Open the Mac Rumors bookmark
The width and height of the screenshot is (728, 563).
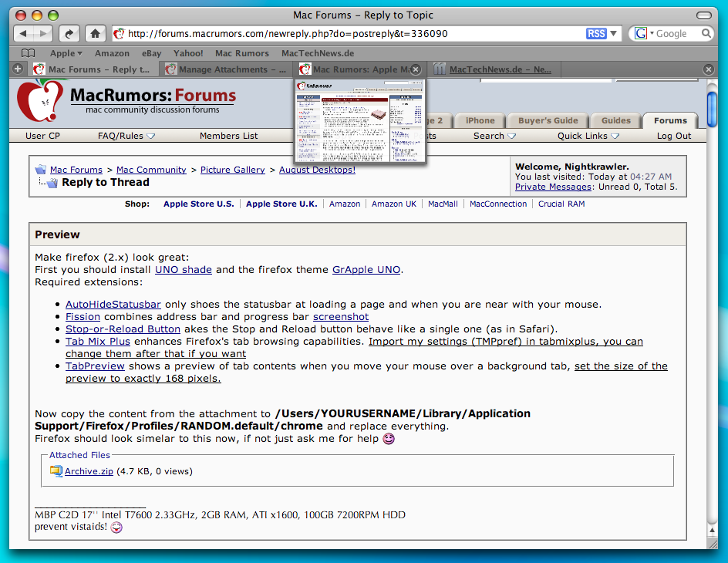242,53
